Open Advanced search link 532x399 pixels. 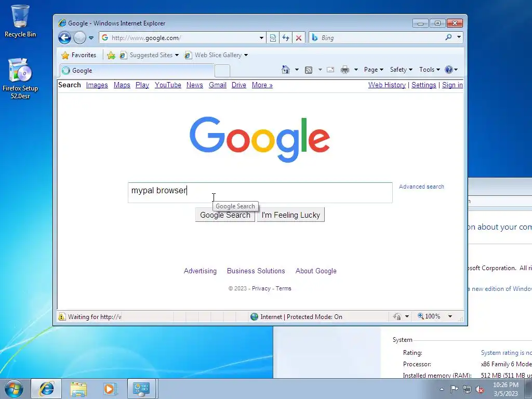(x=421, y=187)
